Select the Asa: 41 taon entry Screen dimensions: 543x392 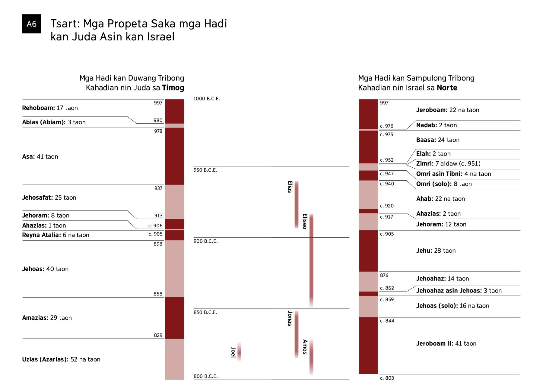pyautogui.click(x=40, y=156)
